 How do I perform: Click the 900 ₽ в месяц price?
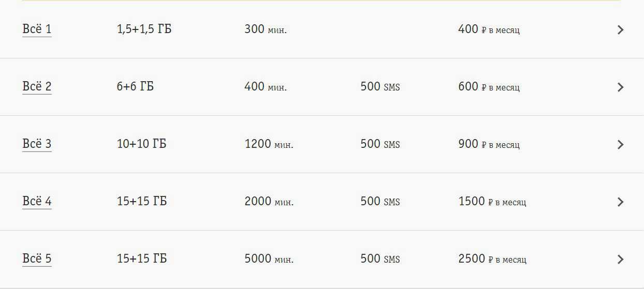tap(488, 144)
